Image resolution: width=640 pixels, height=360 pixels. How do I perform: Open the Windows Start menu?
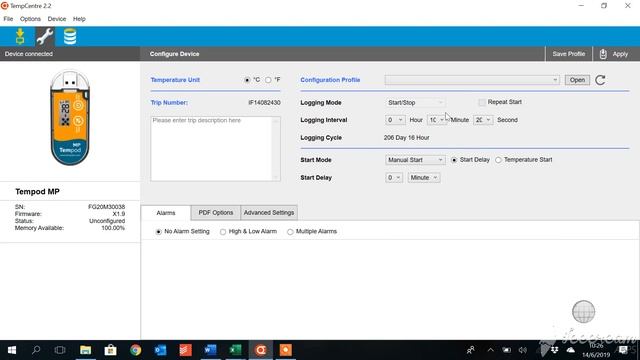coord(12,350)
